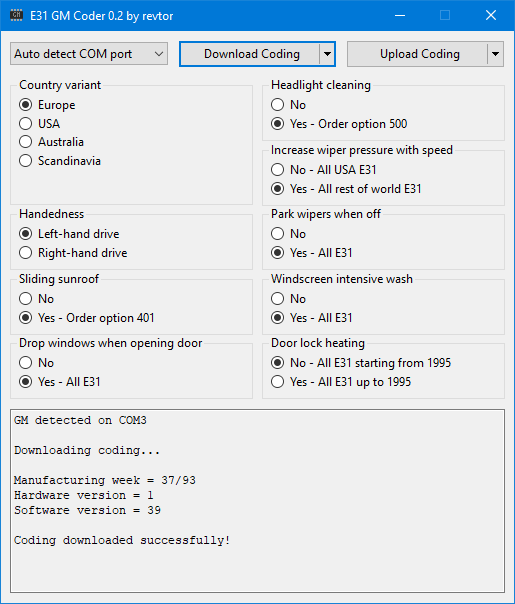
Task: Set Sliding sunroof to No
Action: (37, 299)
